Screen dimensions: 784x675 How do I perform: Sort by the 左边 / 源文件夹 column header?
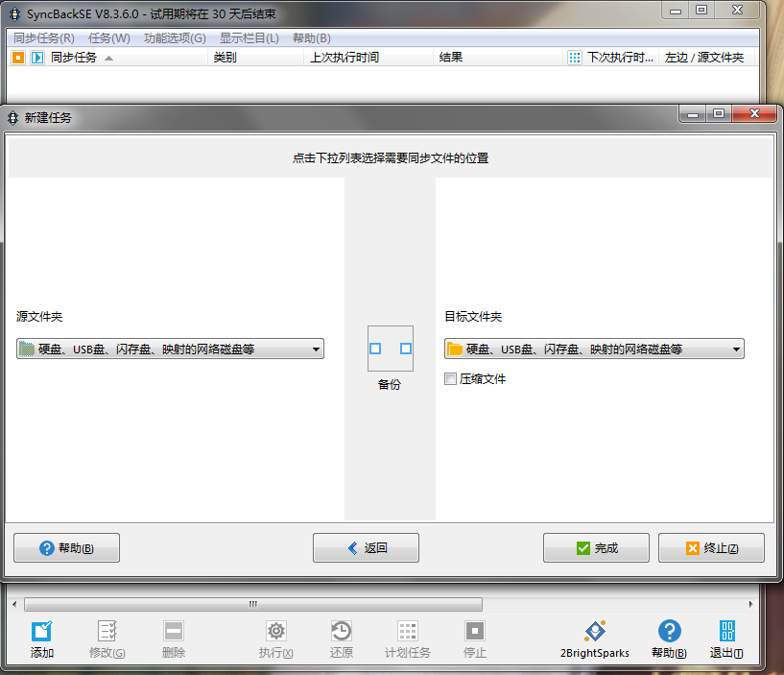click(704, 58)
